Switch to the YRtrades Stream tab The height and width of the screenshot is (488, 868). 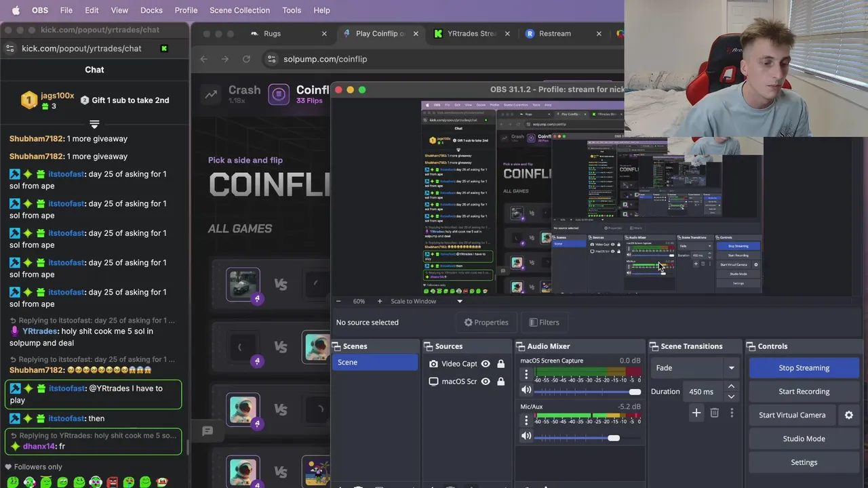pyautogui.click(x=471, y=33)
